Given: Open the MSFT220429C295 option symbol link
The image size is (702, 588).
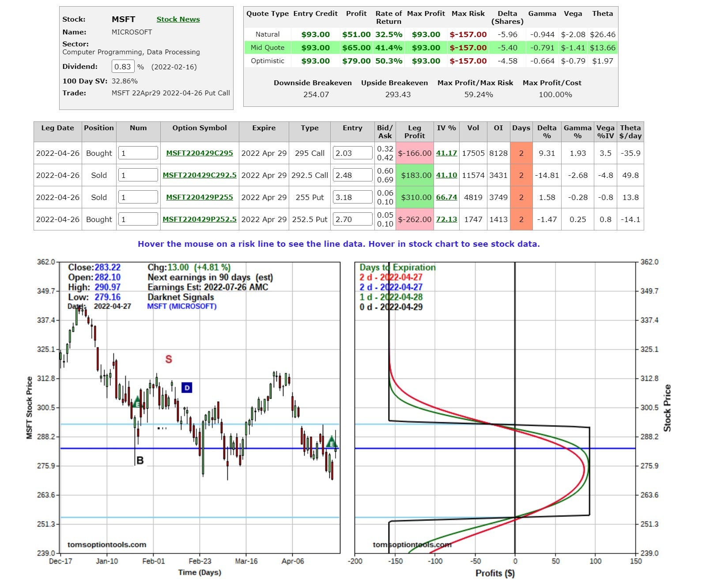Looking at the screenshot, I should click(200, 153).
